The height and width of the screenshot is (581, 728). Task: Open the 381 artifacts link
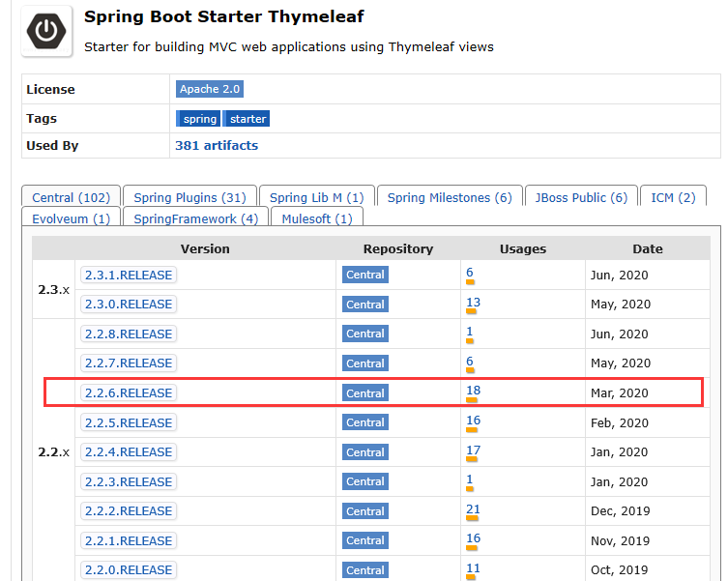[217, 145]
